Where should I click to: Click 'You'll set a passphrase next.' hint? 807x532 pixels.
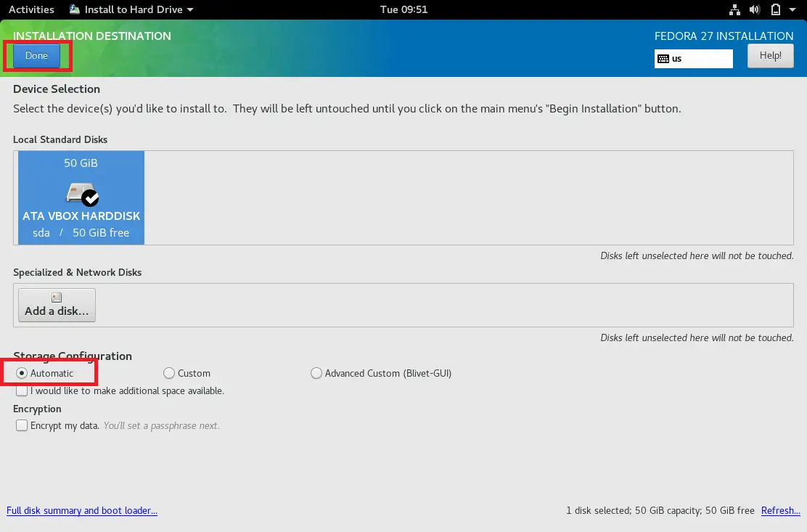(162, 425)
